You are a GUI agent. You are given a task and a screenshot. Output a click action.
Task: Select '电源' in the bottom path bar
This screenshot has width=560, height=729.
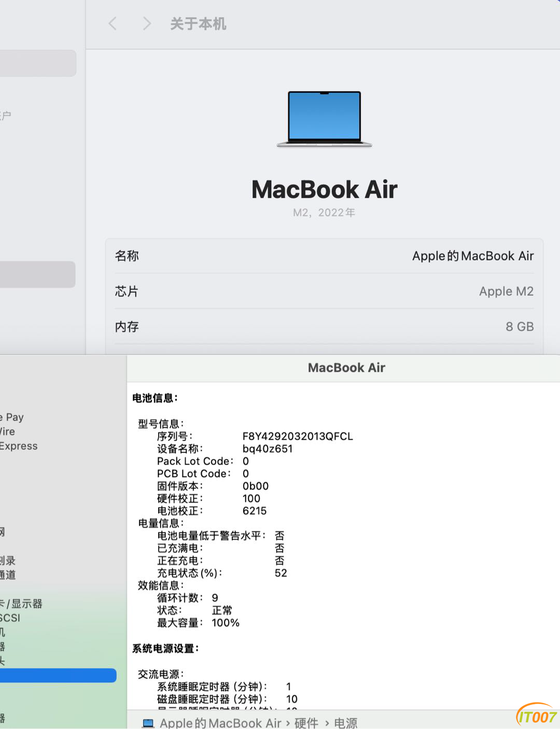coord(346,723)
